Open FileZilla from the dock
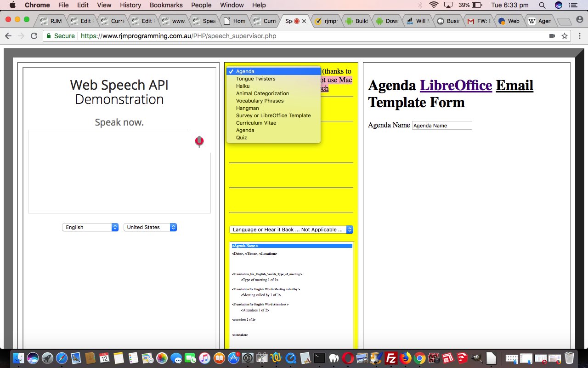588x368 pixels. point(391,357)
